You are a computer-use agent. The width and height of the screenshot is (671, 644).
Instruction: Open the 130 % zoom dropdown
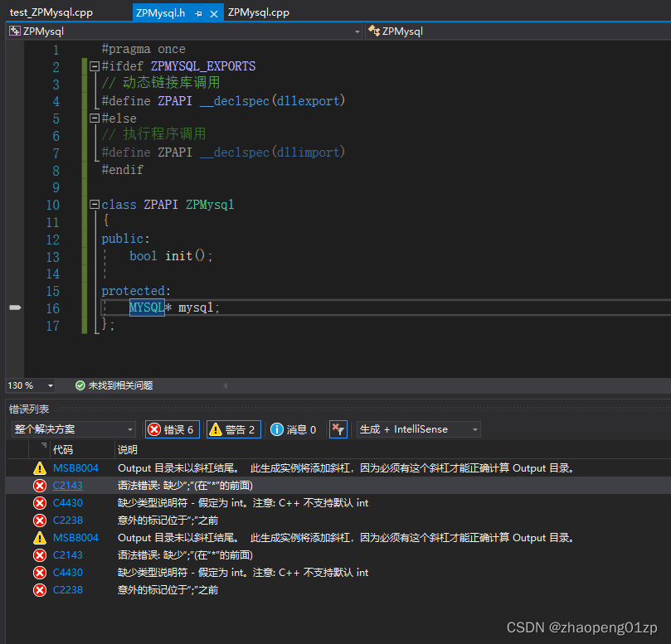50,385
